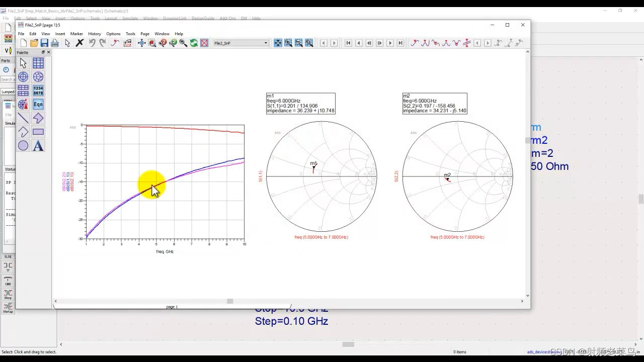Click the red crossed box toolbar icon
Image resolution: width=644 pixels, height=362 pixels.
[204, 43]
